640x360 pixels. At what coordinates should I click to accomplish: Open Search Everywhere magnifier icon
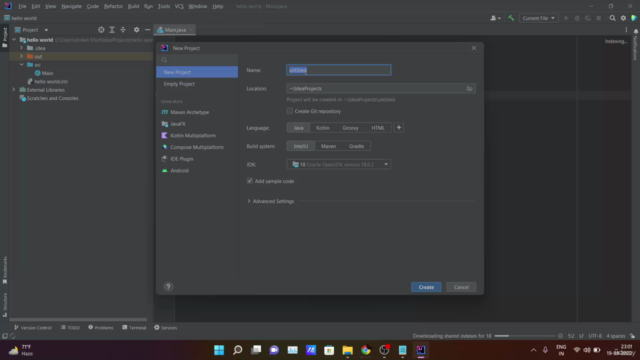(612, 18)
